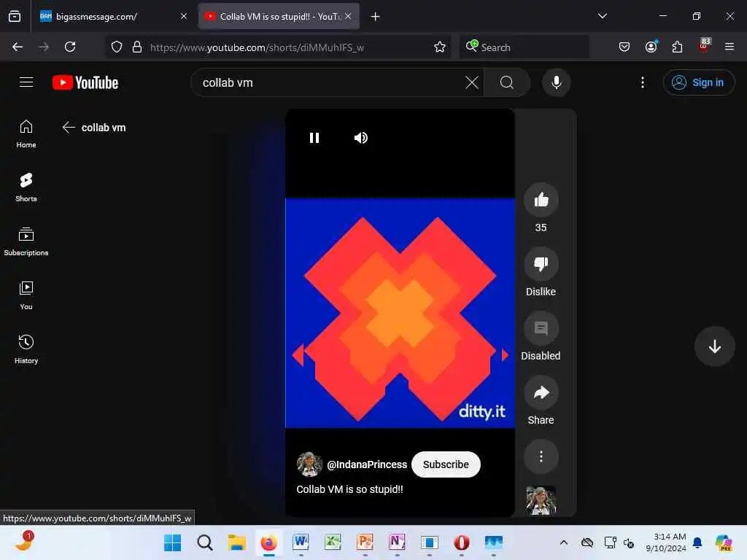Screen dimensions: 747x560
Task: Dislike this Short
Action: [x=541, y=264]
